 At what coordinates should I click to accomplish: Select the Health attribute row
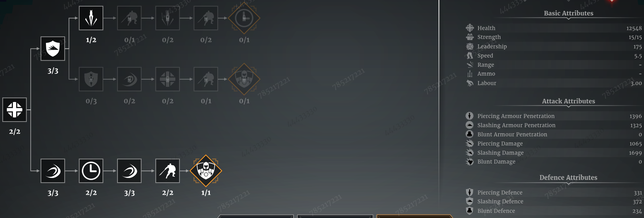pyautogui.click(x=554, y=28)
